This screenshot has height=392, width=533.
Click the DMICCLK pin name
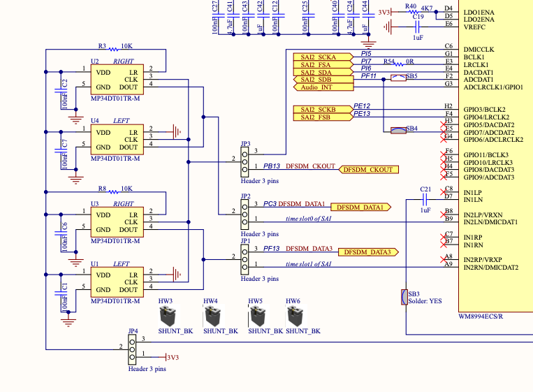pos(479,50)
